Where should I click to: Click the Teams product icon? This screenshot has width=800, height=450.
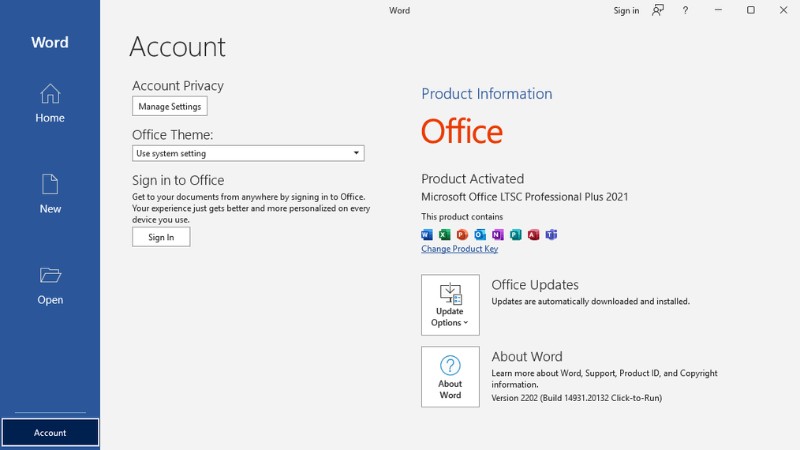click(551, 234)
